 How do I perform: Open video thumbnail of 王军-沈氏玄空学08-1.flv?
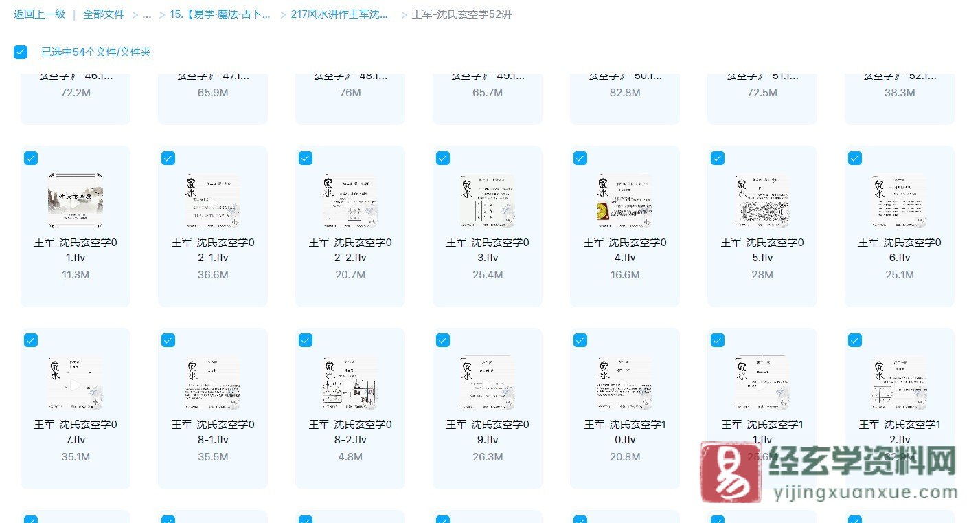(213, 383)
